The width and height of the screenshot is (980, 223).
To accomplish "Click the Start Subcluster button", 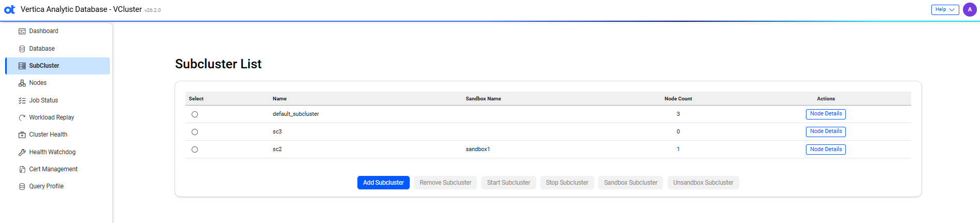I will click(509, 183).
